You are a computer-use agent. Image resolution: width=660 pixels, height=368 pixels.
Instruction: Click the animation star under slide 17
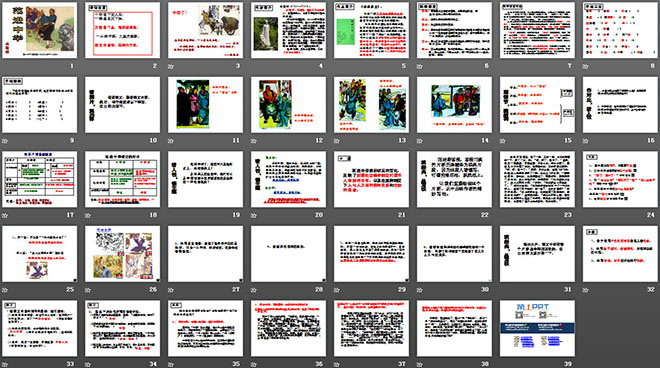pyautogui.click(x=5, y=215)
